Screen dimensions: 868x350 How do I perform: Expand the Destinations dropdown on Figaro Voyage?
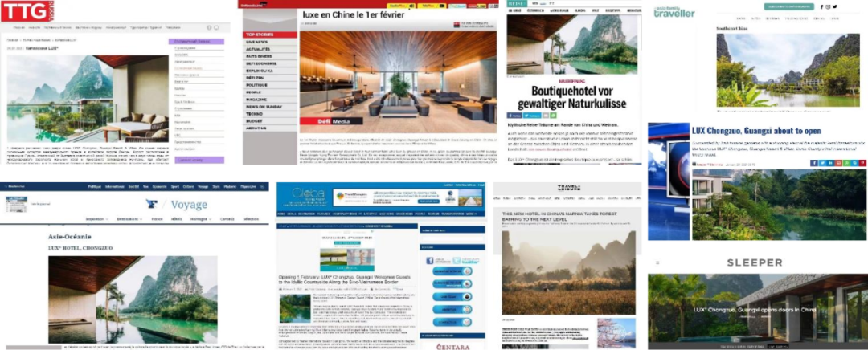point(129,219)
